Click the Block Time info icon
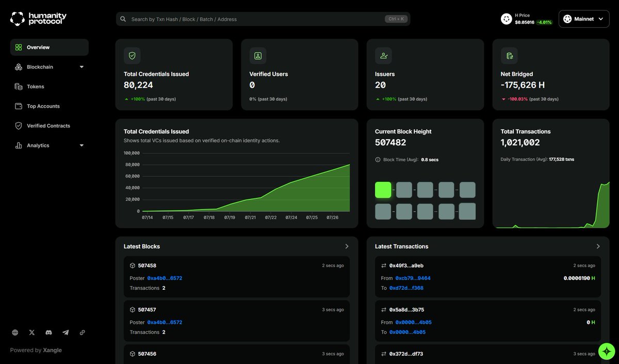 coord(378,160)
